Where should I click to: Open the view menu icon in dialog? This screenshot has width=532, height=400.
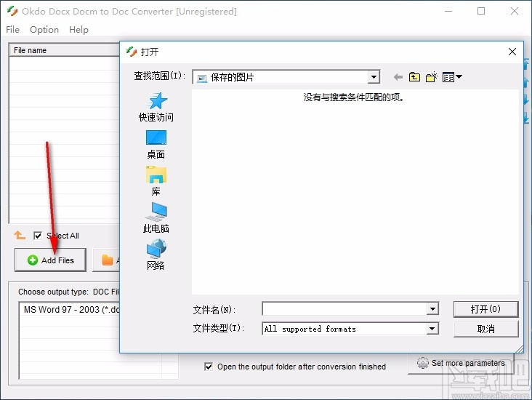(x=452, y=77)
